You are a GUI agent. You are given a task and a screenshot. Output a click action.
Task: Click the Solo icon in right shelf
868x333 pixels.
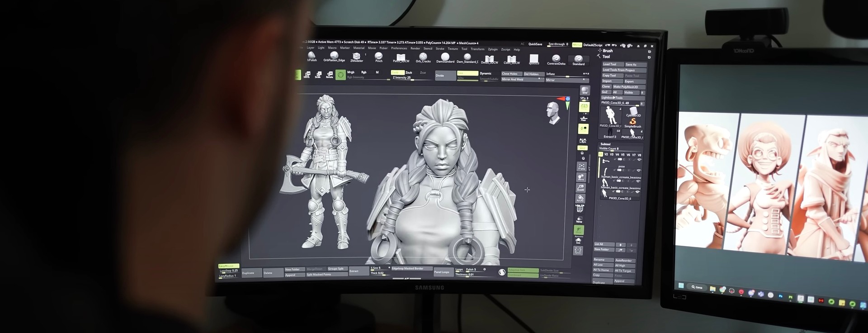578,241
